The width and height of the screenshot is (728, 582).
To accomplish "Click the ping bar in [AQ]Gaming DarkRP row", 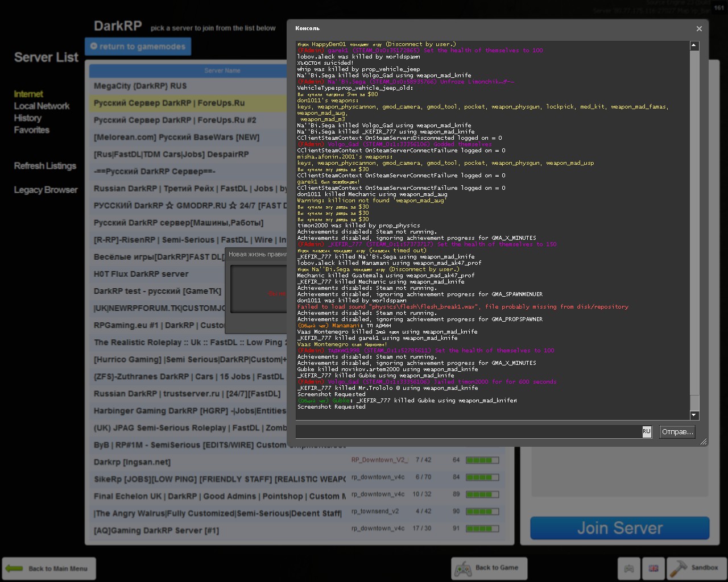I will click(x=482, y=528).
